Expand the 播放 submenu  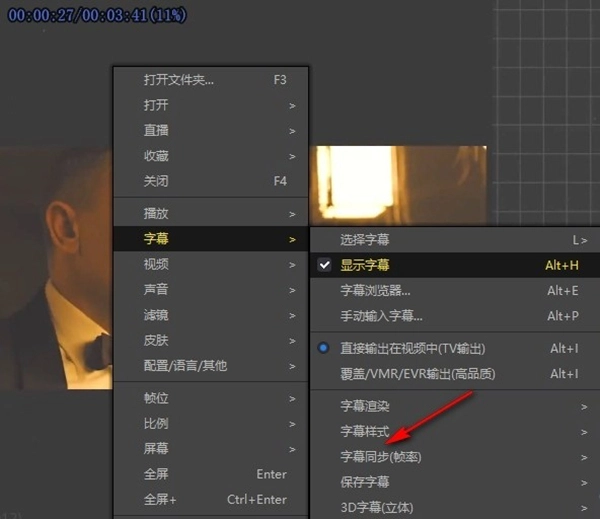pos(156,214)
